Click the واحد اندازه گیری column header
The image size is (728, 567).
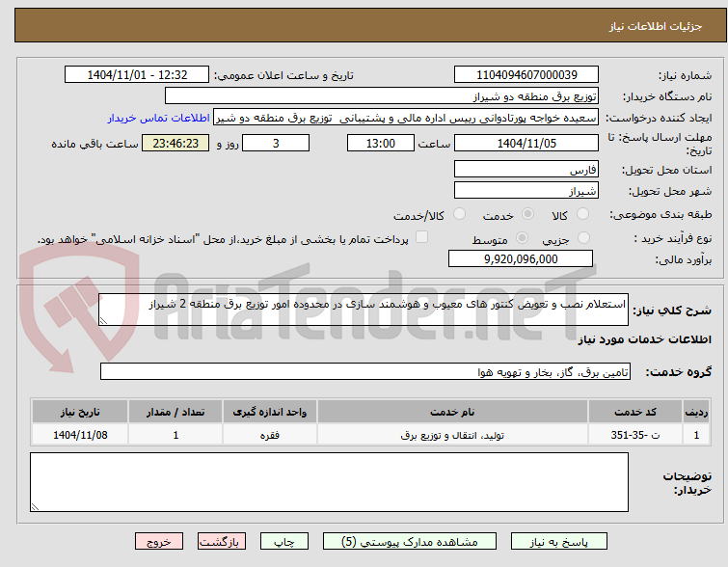pos(270,412)
